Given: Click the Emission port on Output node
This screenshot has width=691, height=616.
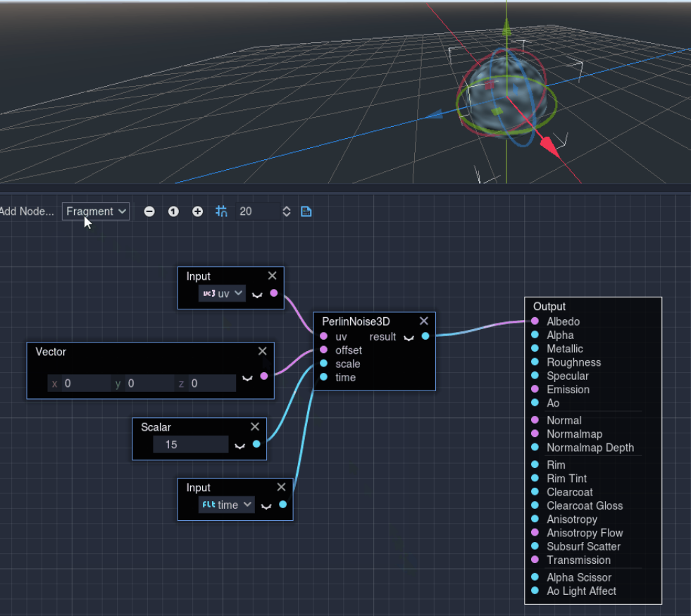Looking at the screenshot, I should pos(535,390).
